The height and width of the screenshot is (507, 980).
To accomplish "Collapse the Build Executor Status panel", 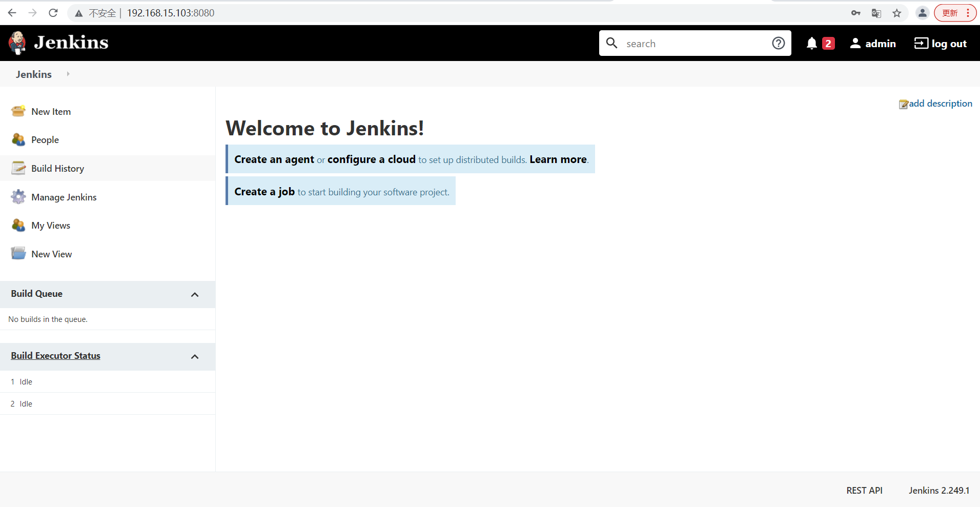I will pos(195,356).
